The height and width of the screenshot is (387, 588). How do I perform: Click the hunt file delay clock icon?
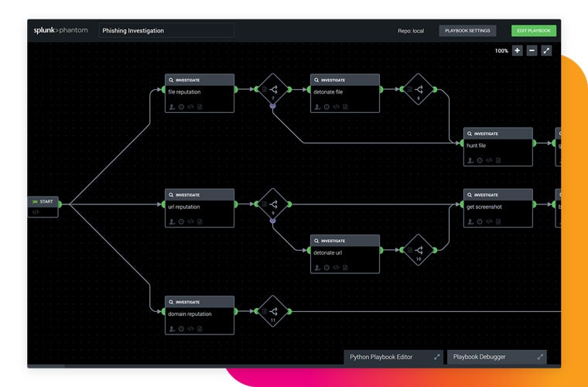point(480,160)
